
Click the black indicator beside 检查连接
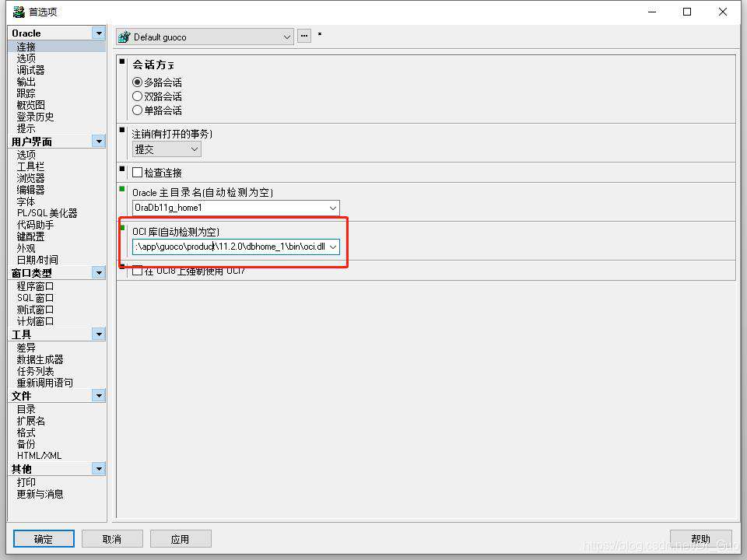[122, 169]
